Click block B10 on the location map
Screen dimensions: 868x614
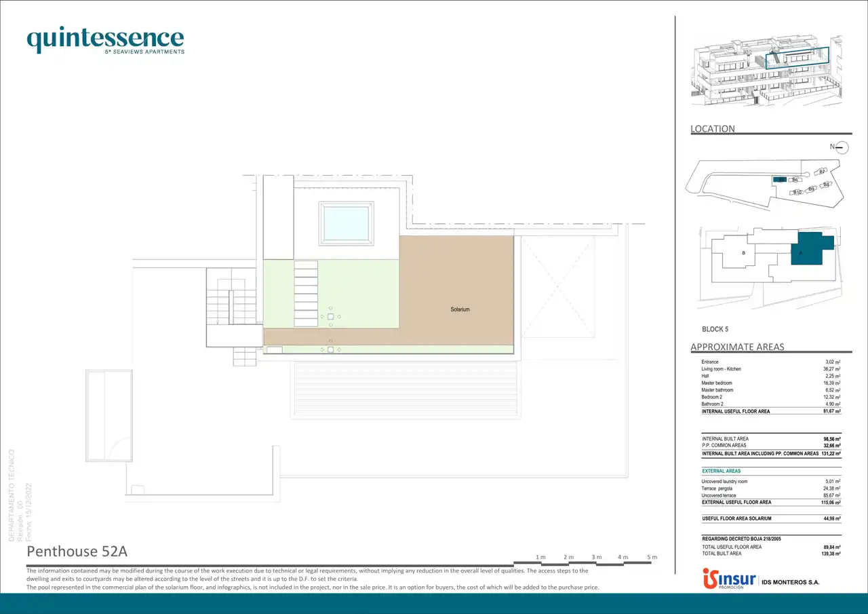pos(797,193)
